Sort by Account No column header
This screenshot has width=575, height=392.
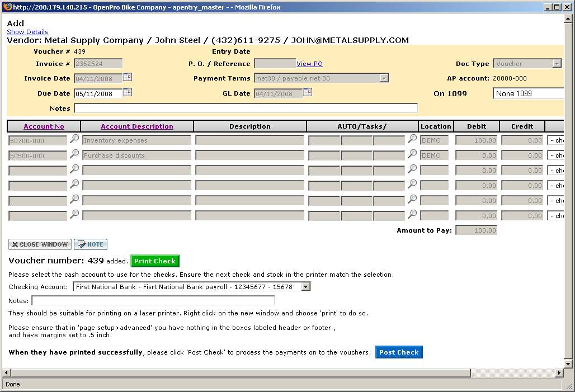44,126
